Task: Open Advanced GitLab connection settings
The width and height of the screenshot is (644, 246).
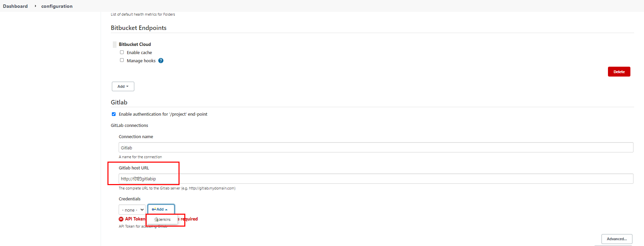Action: (617, 239)
